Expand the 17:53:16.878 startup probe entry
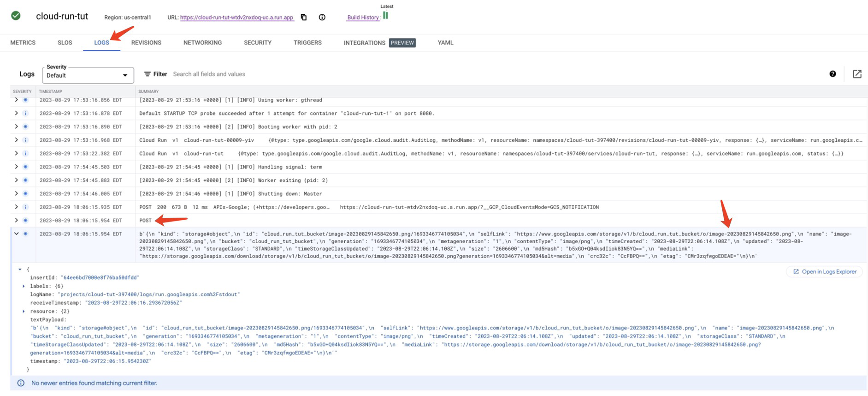The image size is (868, 396). [16, 113]
